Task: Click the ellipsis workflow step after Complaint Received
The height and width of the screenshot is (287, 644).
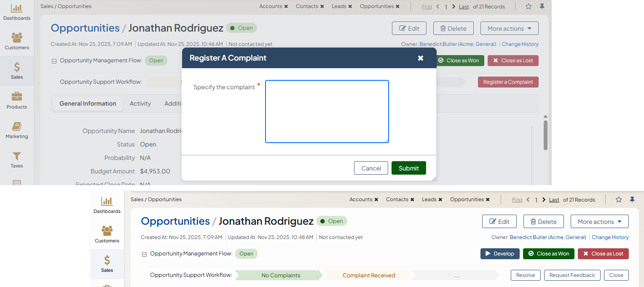Action: click(x=456, y=276)
